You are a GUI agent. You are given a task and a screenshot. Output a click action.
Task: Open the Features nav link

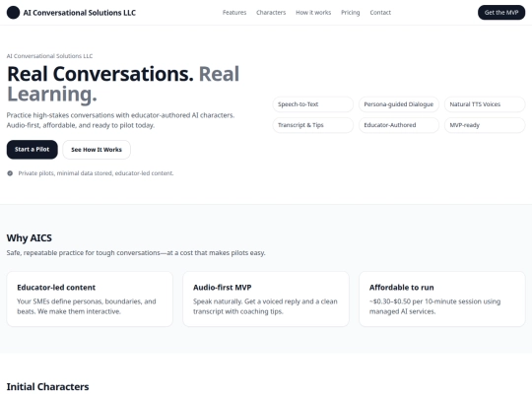pyautogui.click(x=234, y=13)
